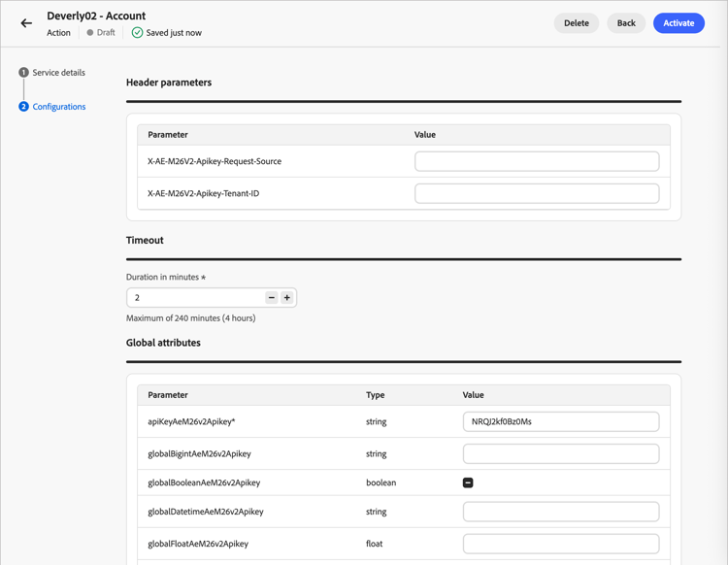The image size is (728, 565).
Task: Click globalFloatAeM26v2Apikey value input
Action: 561,544
